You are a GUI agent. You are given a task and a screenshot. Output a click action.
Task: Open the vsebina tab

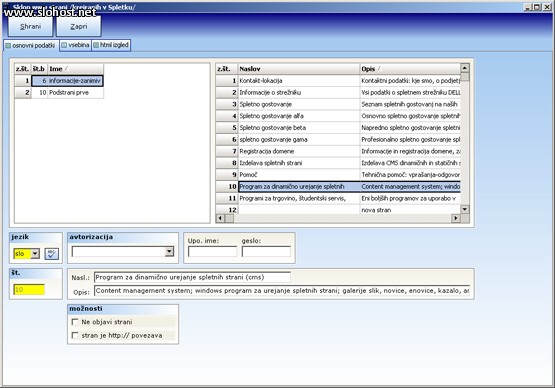(x=75, y=45)
